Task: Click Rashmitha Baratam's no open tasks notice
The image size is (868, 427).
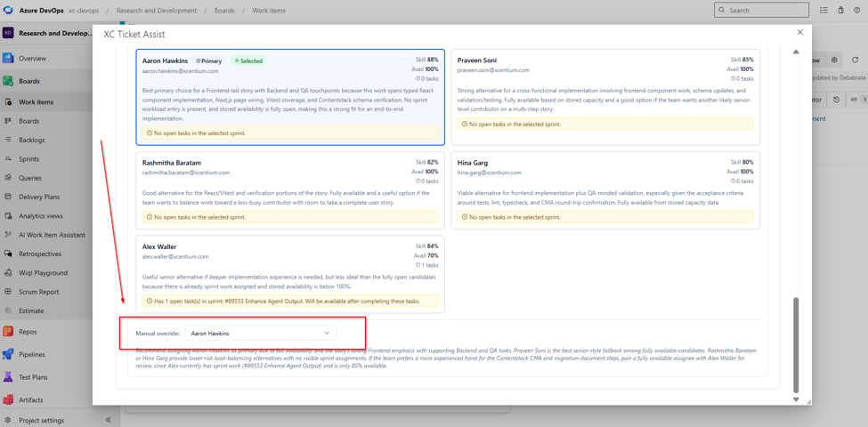Action: click(290, 217)
